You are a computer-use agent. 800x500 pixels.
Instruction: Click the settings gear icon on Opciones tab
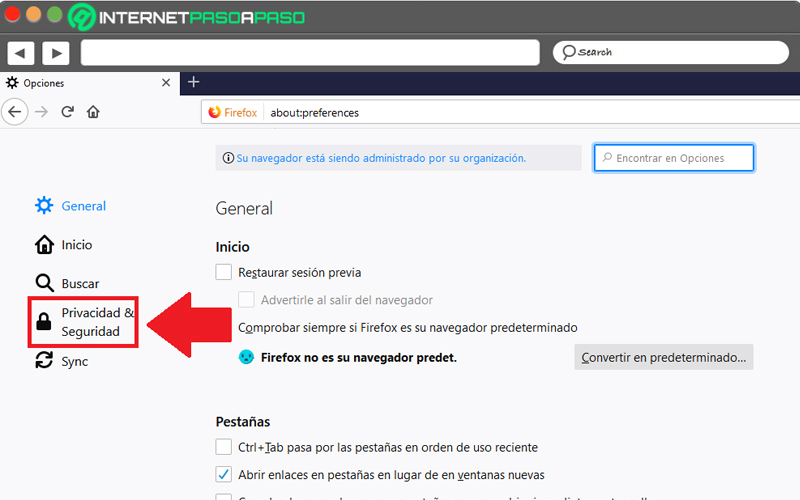tap(12, 83)
